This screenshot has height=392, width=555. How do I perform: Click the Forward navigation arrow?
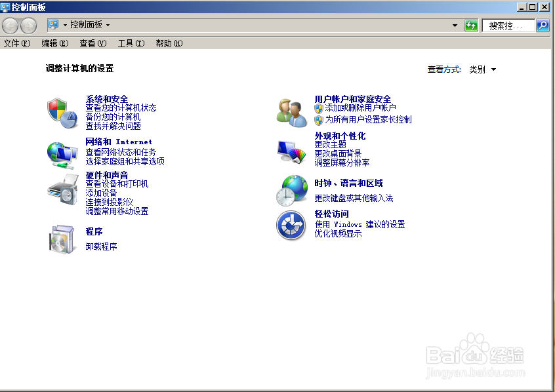click(28, 26)
